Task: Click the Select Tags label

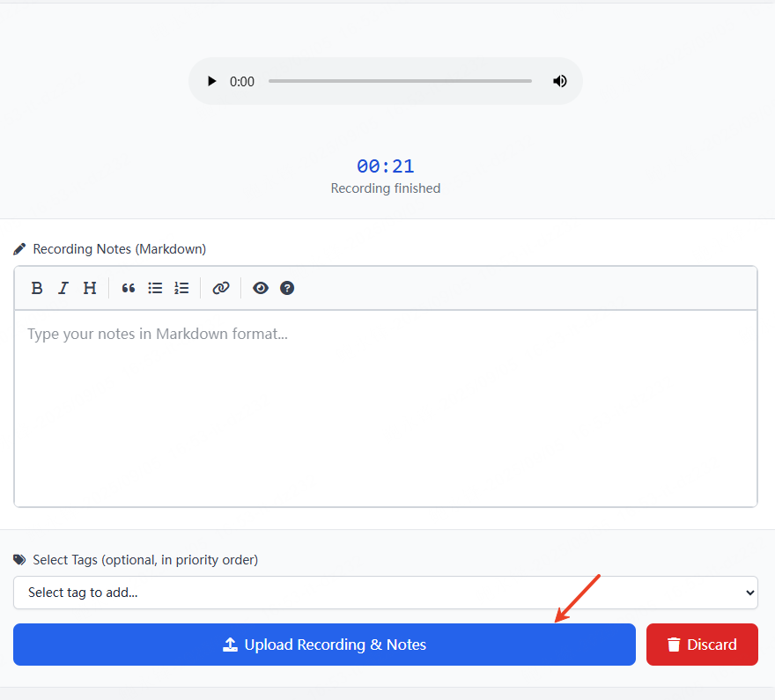Action: [145, 560]
